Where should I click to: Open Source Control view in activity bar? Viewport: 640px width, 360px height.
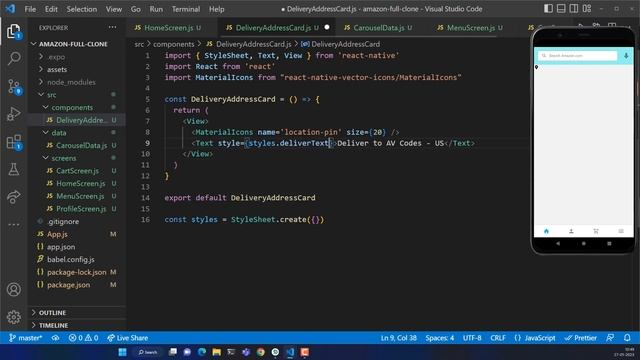13,87
